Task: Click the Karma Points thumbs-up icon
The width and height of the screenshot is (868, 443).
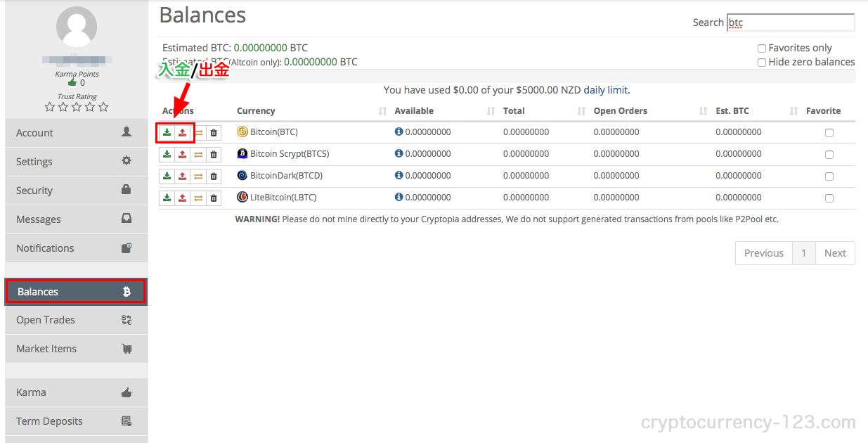Action: coord(72,82)
